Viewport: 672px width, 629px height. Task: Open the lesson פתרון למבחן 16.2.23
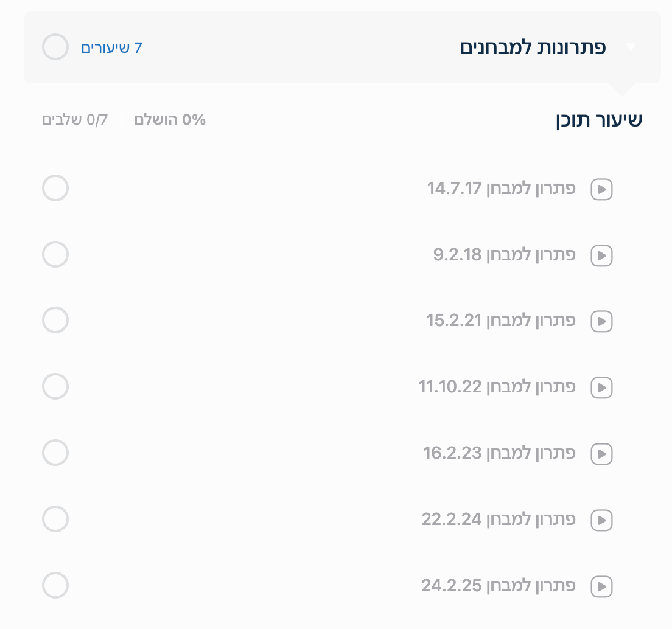point(499,453)
